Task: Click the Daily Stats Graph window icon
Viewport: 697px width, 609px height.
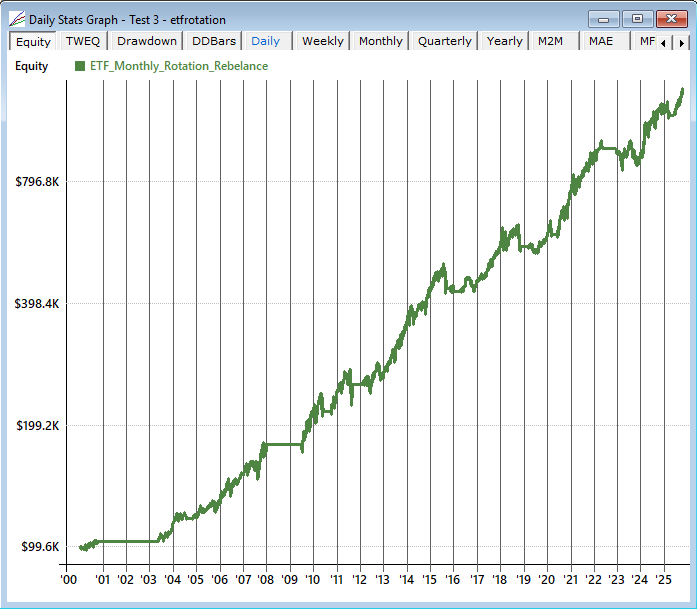Action: (17, 19)
